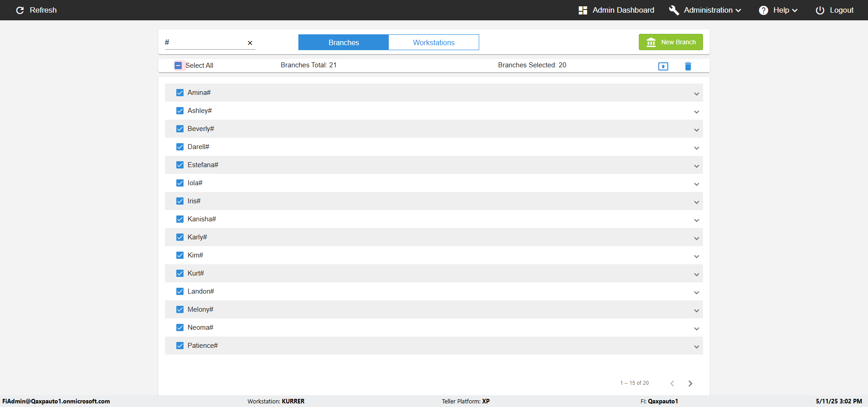The width and height of the screenshot is (868, 407).
Task: Expand the Kurt# row chevron
Action: click(697, 275)
